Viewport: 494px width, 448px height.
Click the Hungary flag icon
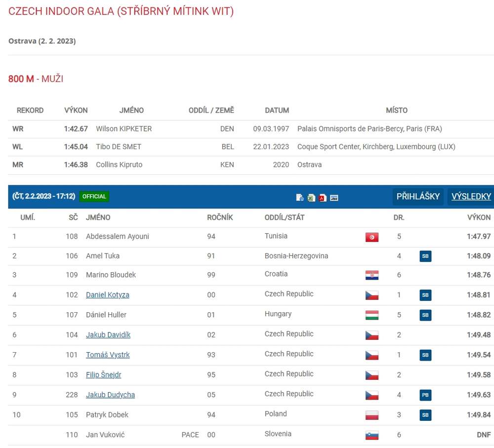(372, 315)
